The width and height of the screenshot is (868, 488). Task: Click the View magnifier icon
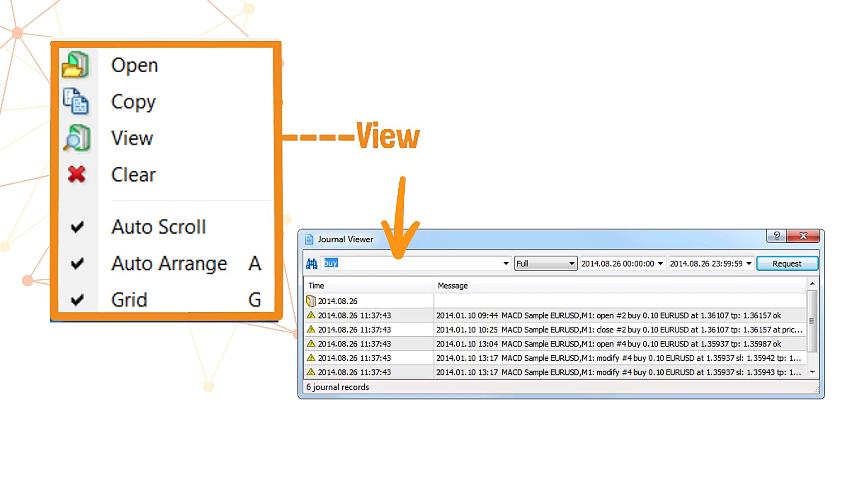click(76, 138)
